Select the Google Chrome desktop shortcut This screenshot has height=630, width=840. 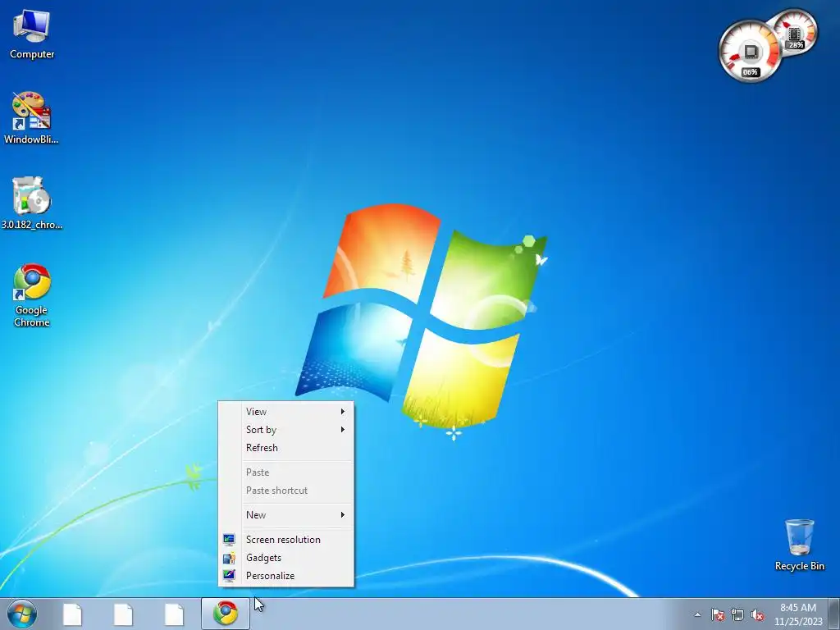point(32,295)
